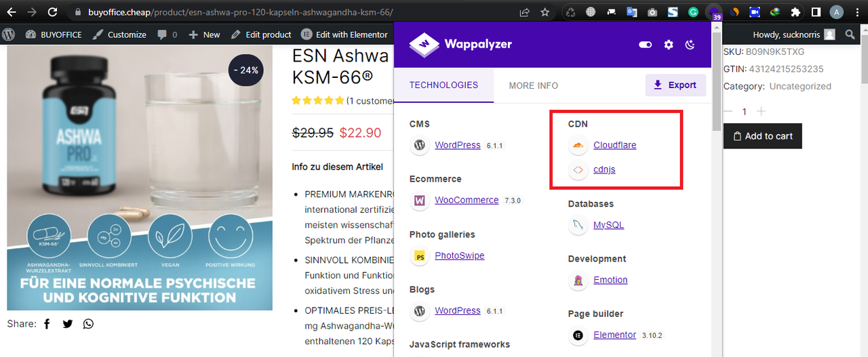The height and width of the screenshot is (357, 868).
Task: Switch to TECHNOLOGIES tab
Action: (443, 85)
